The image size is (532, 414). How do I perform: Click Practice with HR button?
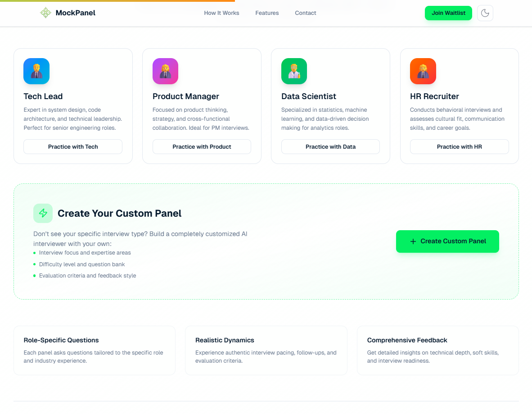[x=459, y=146]
